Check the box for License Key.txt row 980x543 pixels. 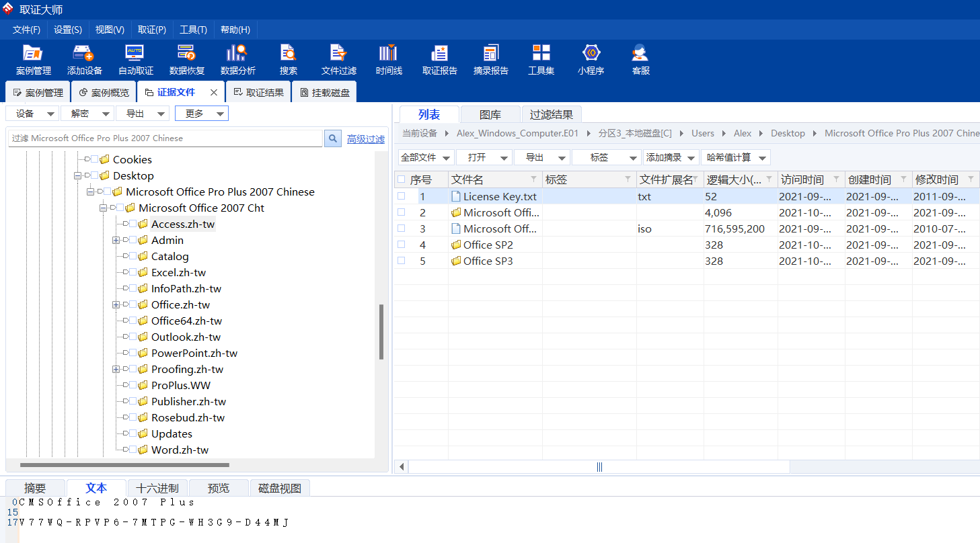(402, 196)
